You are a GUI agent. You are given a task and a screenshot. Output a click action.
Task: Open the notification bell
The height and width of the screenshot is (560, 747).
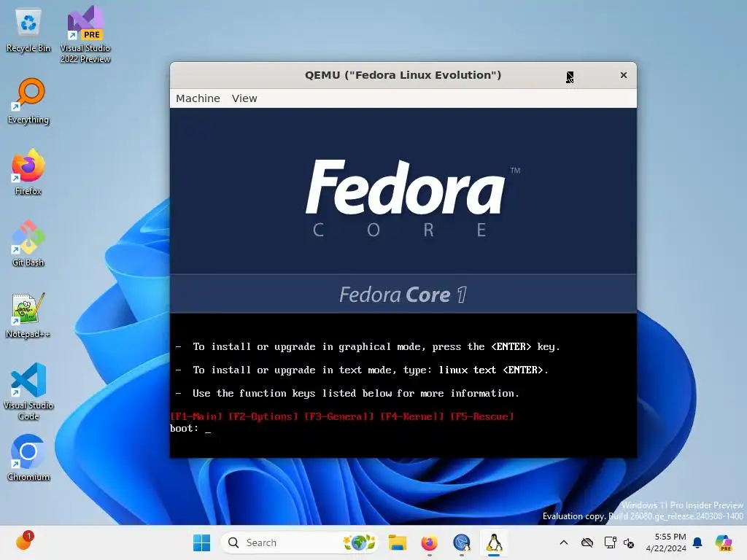(x=697, y=542)
